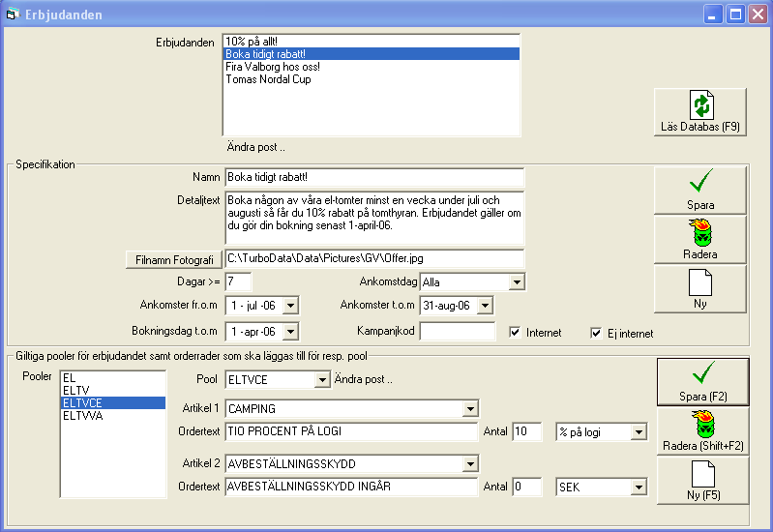Expand the Pool combo box showing ELTVCE
The image size is (773, 532).
tap(322, 379)
